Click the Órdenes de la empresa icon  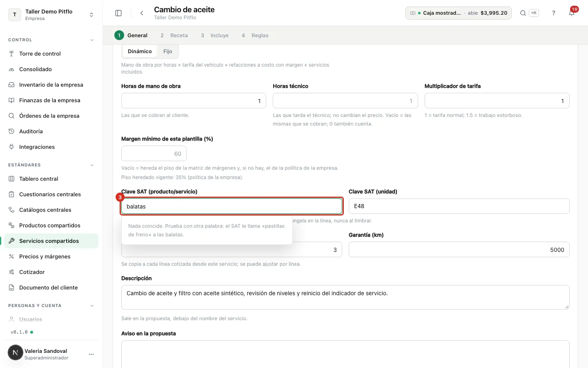11,116
